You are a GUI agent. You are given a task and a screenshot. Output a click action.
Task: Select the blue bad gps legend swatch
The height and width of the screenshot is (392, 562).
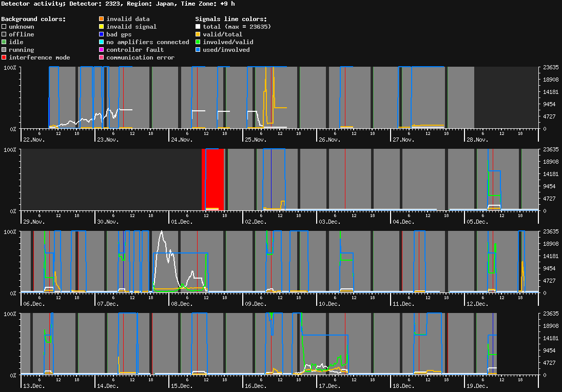(102, 34)
